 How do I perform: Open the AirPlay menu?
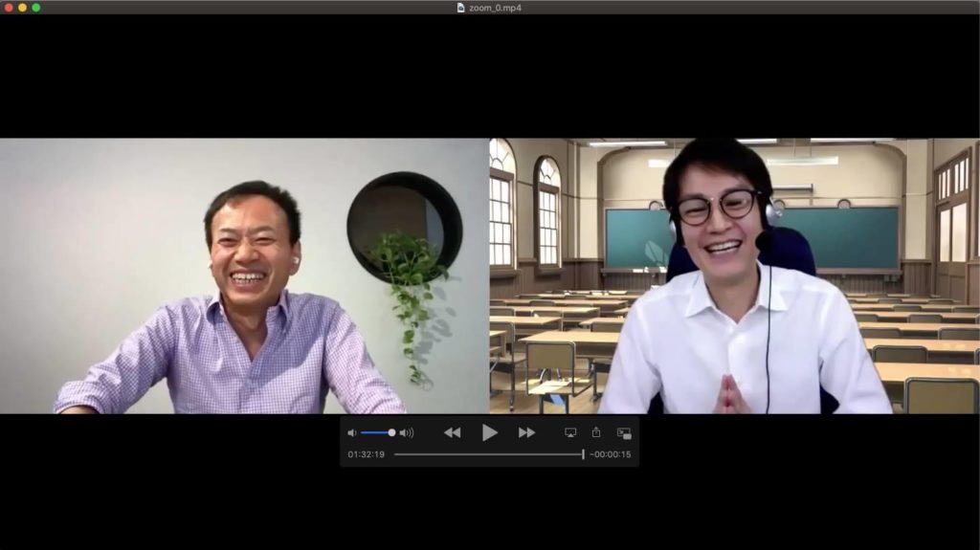[570, 432]
